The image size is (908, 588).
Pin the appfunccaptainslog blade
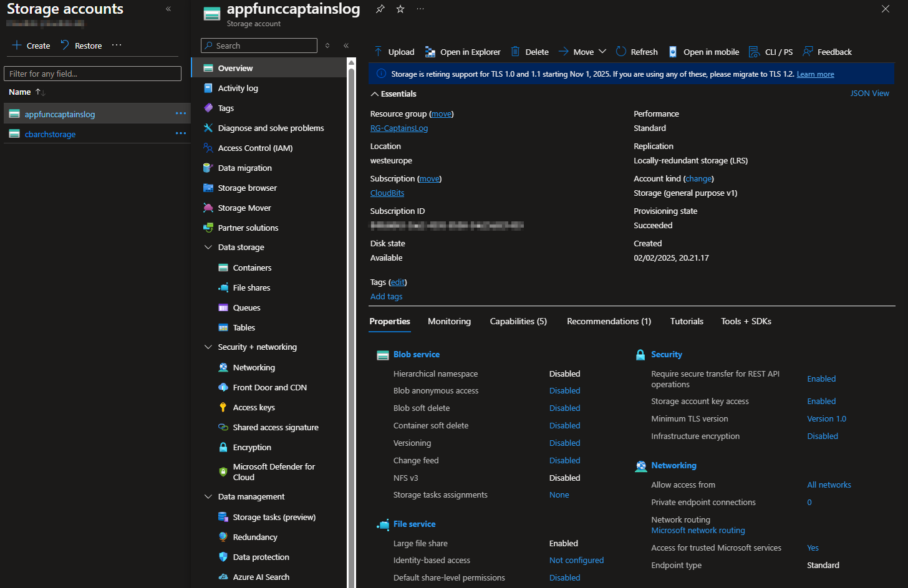(x=380, y=9)
